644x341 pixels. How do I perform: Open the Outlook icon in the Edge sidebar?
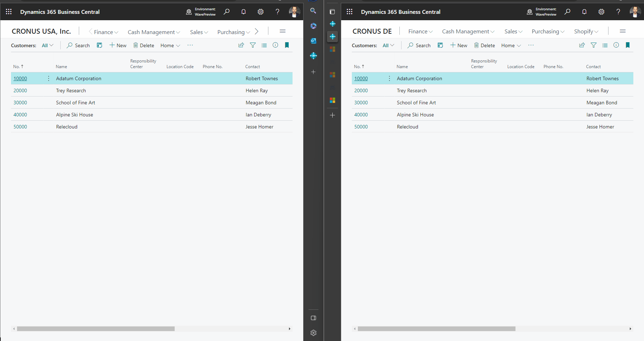tap(313, 41)
